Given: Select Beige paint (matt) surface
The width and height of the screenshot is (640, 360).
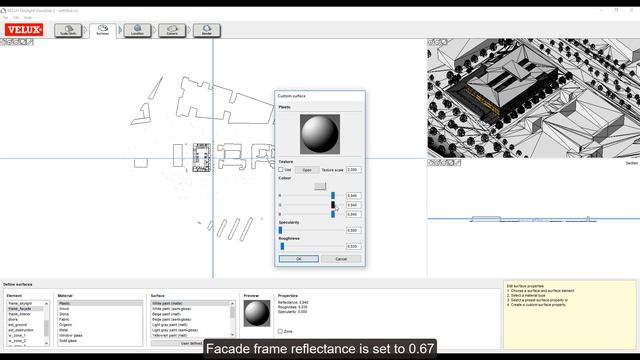Looking at the screenshot, I should (x=190, y=314).
